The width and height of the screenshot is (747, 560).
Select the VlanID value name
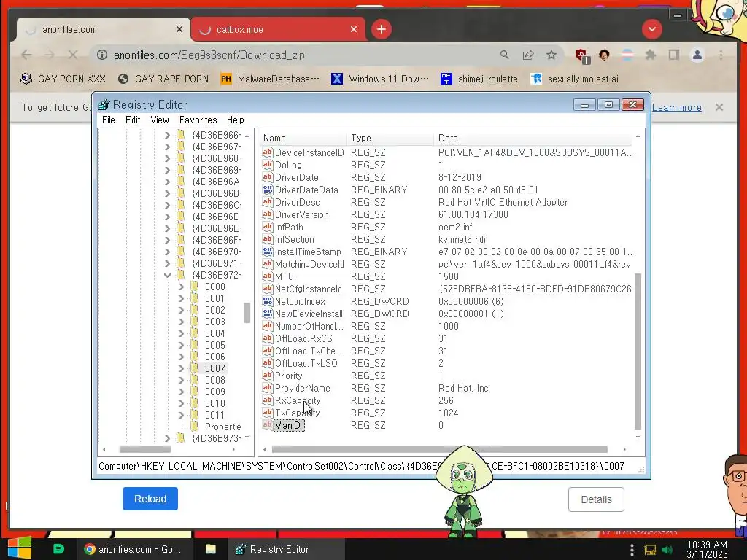[x=288, y=425]
